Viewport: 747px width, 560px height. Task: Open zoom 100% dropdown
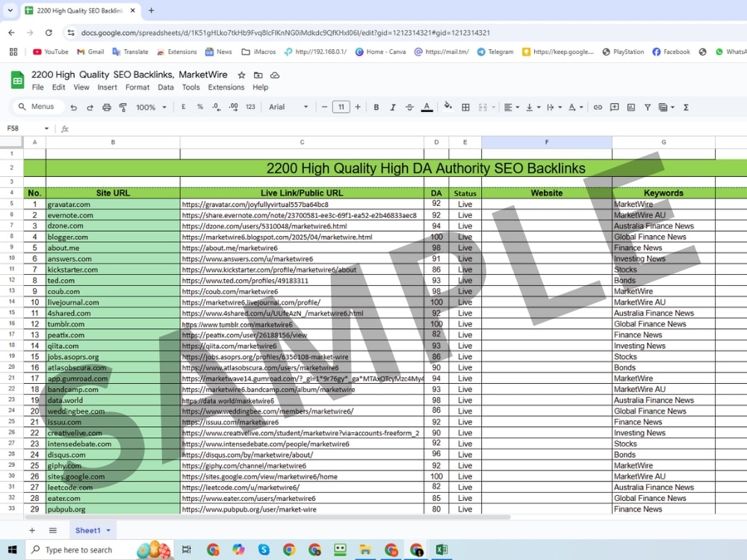tap(151, 108)
